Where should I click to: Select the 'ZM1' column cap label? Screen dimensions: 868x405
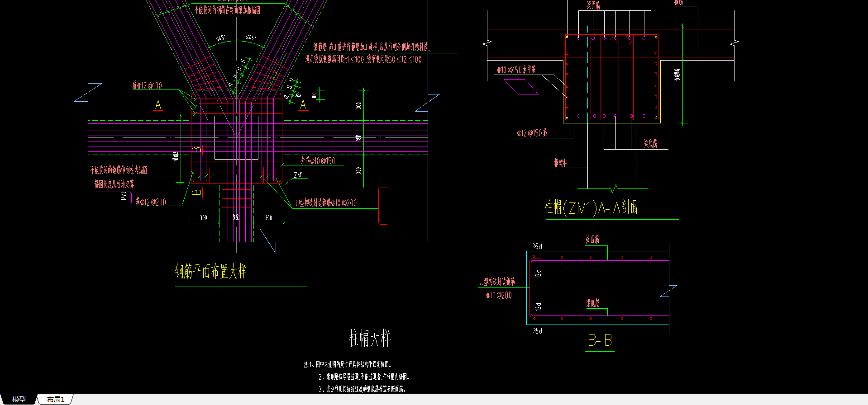point(298,175)
